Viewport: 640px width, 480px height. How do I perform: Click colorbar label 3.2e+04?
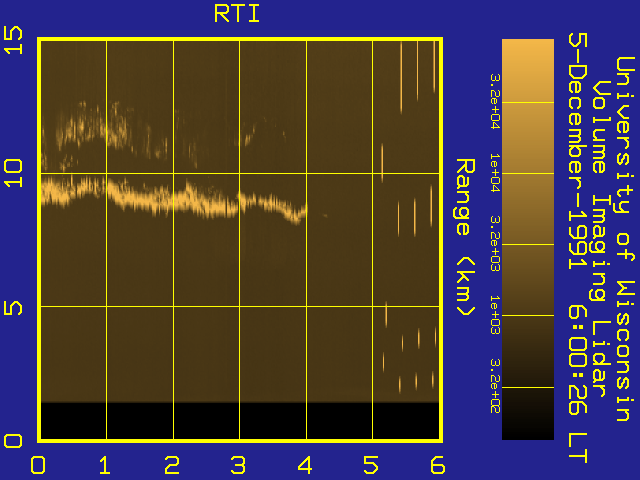pos(495,102)
